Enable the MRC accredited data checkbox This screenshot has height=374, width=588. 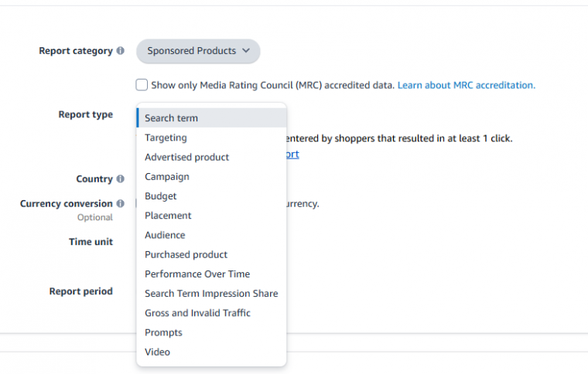pyautogui.click(x=142, y=85)
